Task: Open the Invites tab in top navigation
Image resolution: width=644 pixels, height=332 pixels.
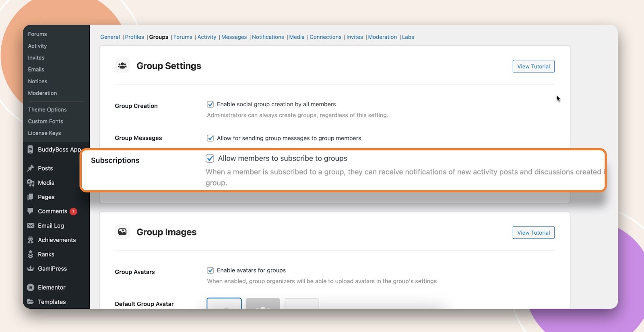Action: click(355, 37)
